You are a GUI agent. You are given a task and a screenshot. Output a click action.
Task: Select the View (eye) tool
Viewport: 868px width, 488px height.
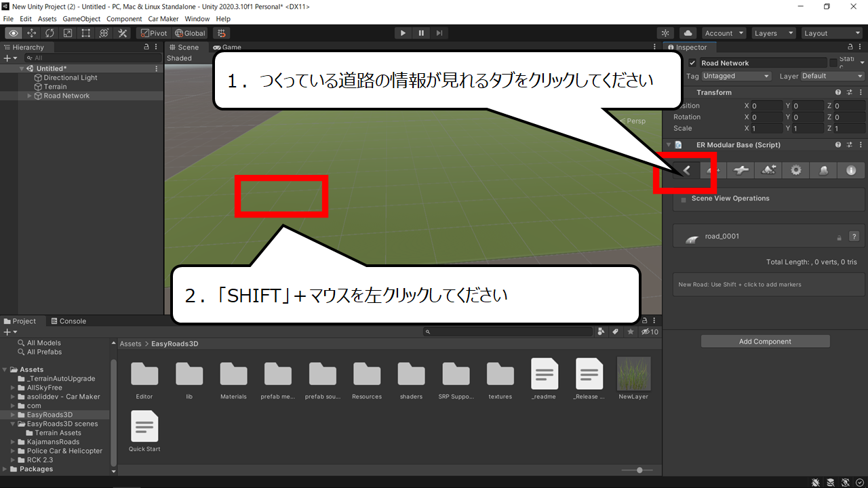pos(13,33)
